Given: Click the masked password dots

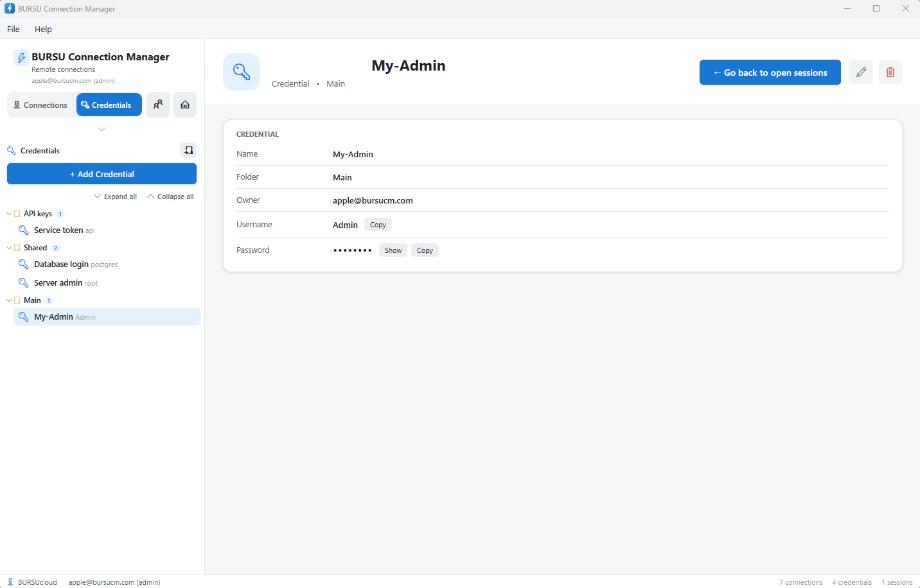Looking at the screenshot, I should click(352, 250).
